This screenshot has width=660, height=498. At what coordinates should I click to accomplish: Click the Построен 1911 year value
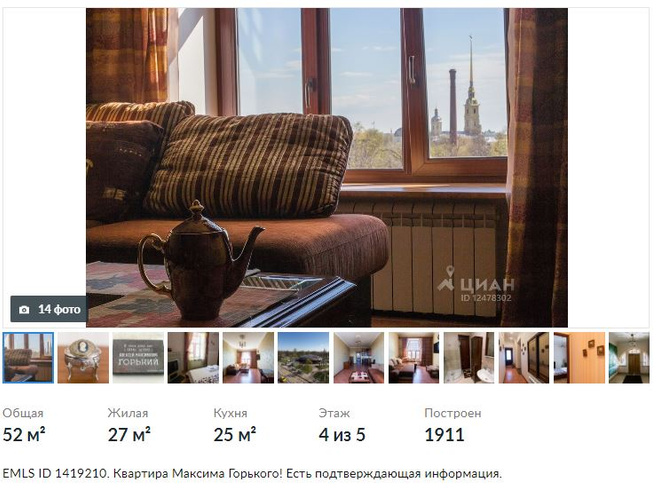444,435
